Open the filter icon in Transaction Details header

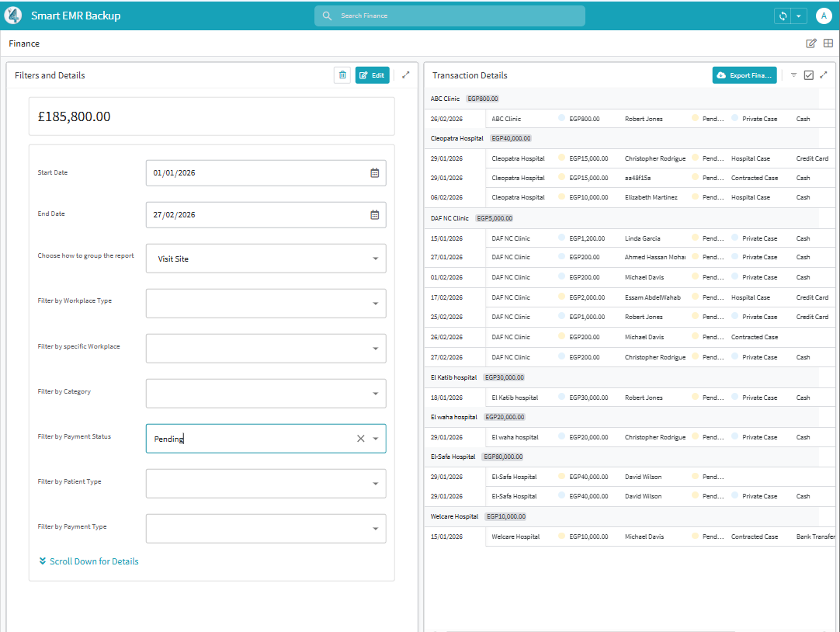click(x=793, y=75)
